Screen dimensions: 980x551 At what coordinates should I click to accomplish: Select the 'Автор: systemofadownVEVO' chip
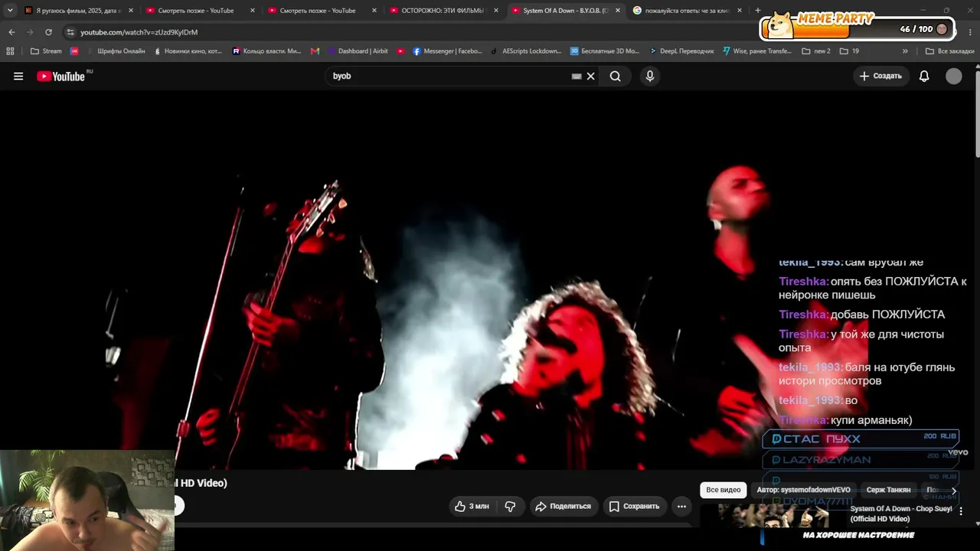(x=803, y=490)
